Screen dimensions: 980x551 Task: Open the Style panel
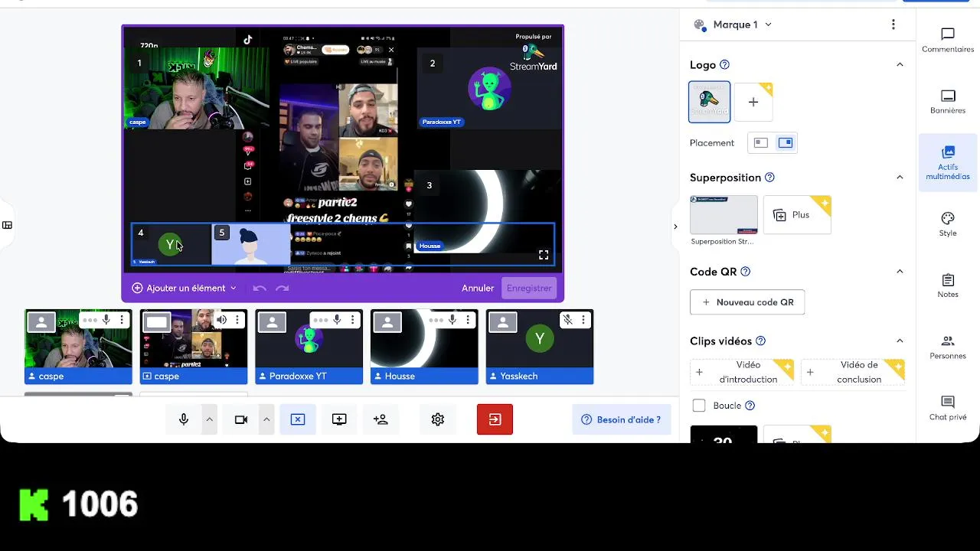pyautogui.click(x=948, y=224)
